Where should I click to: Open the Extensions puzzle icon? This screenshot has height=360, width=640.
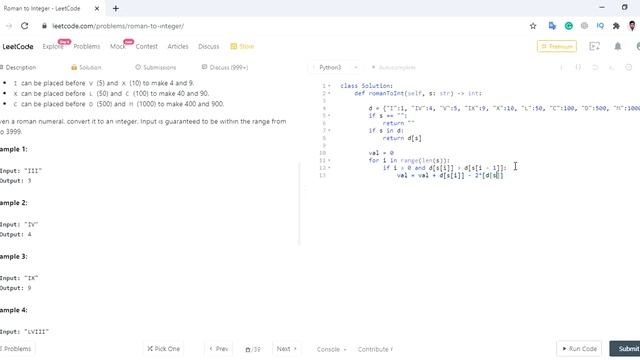coord(616,26)
